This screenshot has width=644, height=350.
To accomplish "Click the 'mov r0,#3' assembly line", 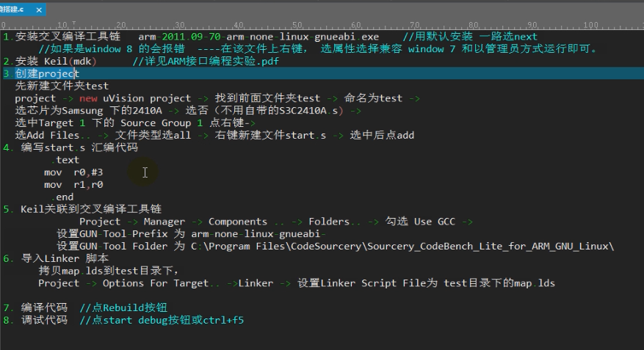I will 73,172.
